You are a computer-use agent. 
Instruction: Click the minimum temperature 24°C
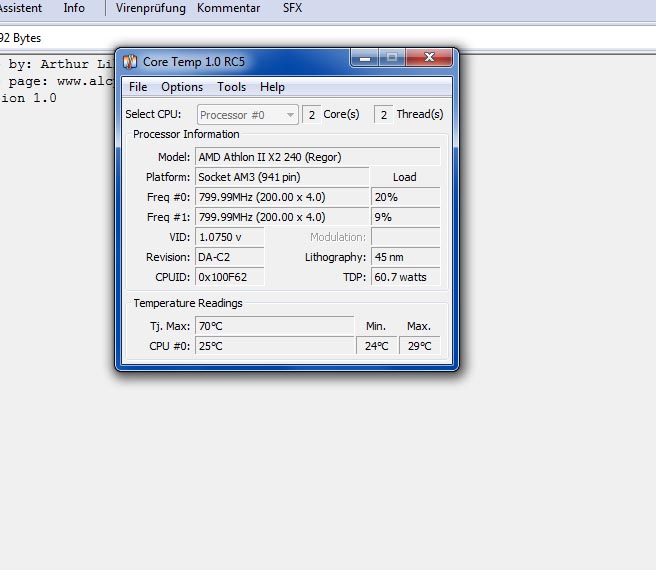coord(377,346)
